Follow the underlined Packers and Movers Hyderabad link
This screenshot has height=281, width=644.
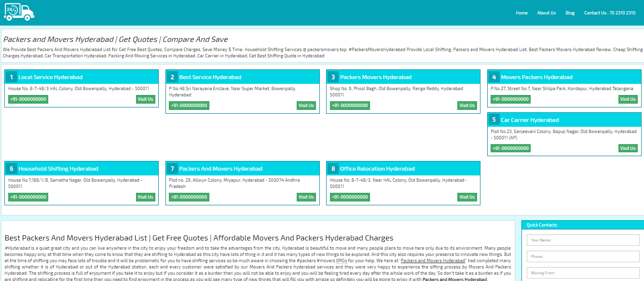433,260
